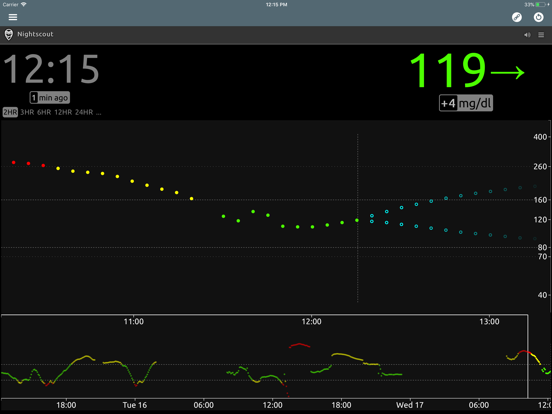Tap the '1 min ago' status pill

click(x=50, y=98)
